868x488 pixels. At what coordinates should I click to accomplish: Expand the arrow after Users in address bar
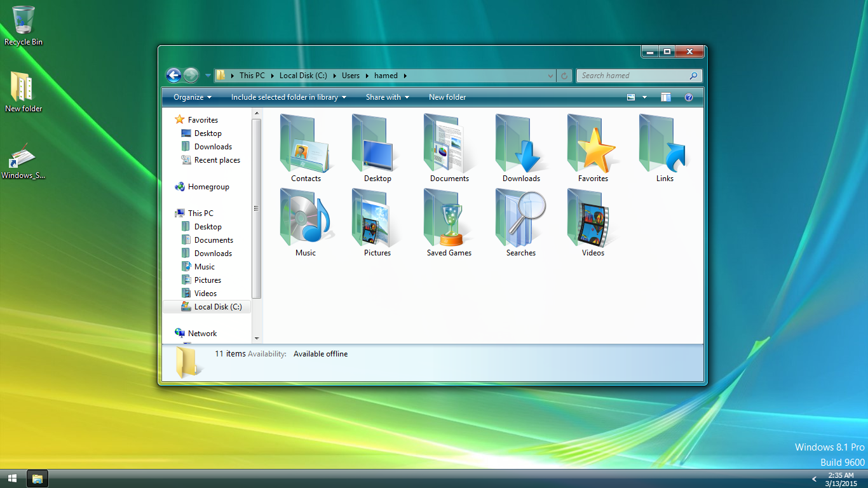(367, 76)
